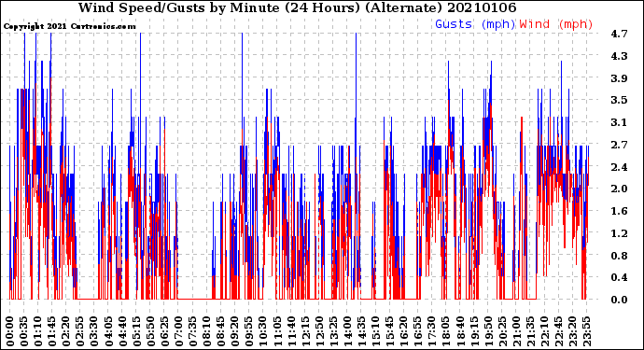Screen dimensions: 644x350
Task: Click the 2.4 y-axis value
Action: (x=619, y=167)
